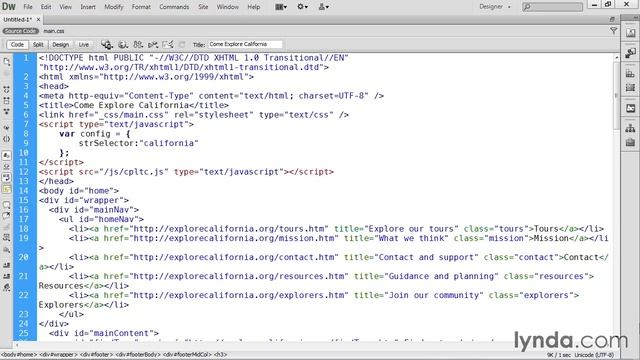640x360 pixels.
Task: Select div#footerBody in tag selector
Action: click(138, 355)
